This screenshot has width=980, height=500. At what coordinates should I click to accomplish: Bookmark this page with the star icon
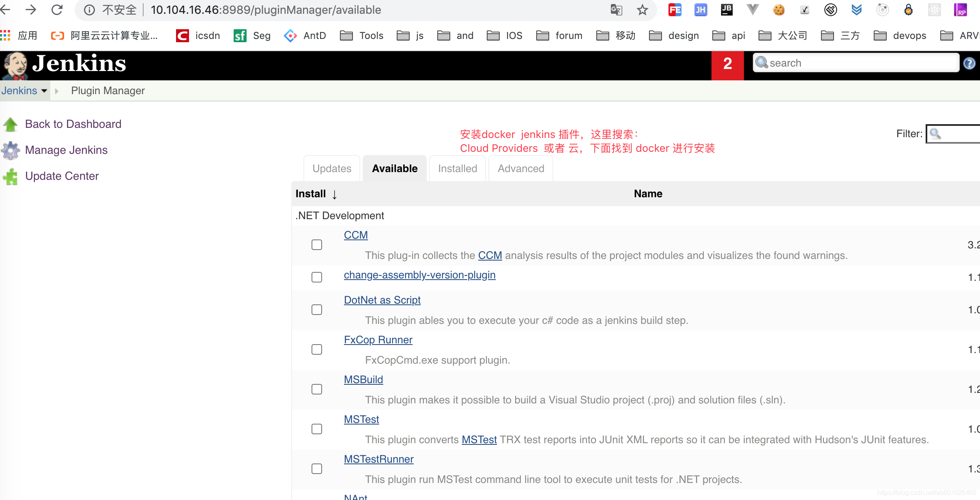pyautogui.click(x=643, y=10)
